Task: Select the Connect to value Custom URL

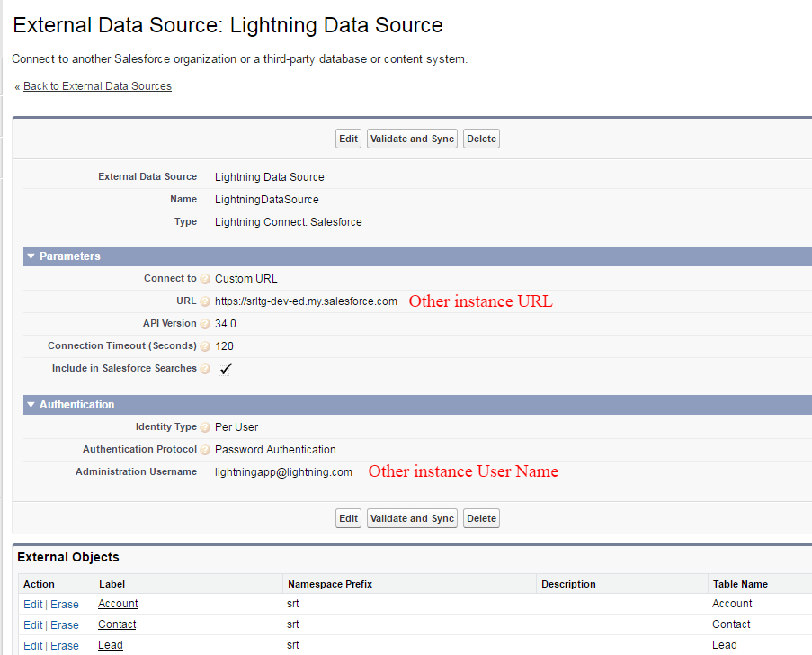Action: click(x=246, y=279)
